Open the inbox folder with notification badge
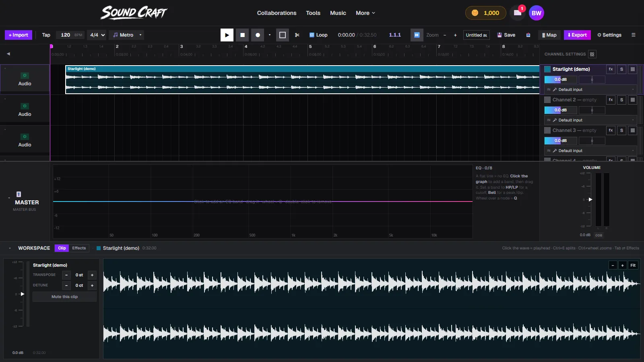This screenshot has height=362, width=644. pyautogui.click(x=518, y=13)
